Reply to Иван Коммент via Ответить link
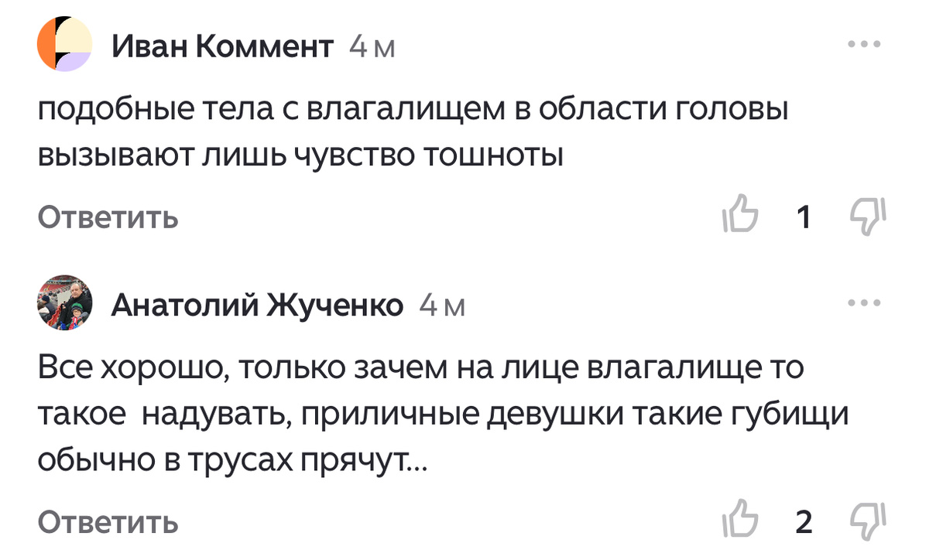 [x=107, y=217]
